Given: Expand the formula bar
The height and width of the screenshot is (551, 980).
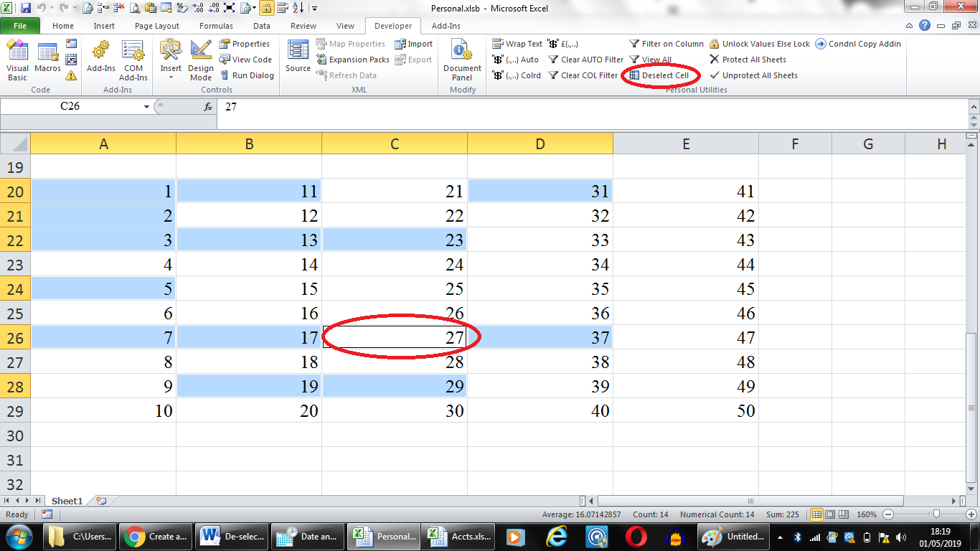Looking at the screenshot, I should [974, 106].
